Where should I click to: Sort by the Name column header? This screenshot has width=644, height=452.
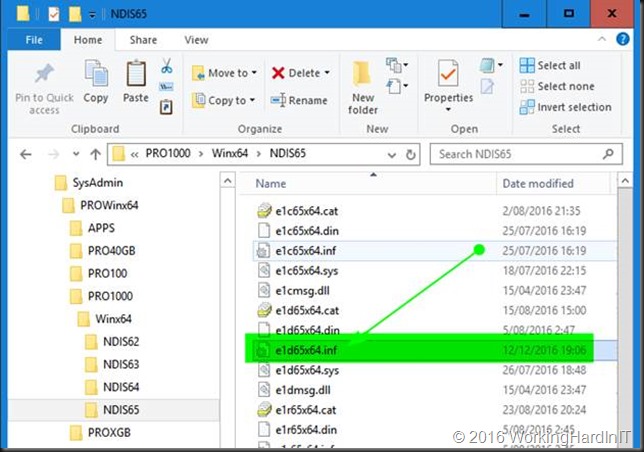point(271,184)
